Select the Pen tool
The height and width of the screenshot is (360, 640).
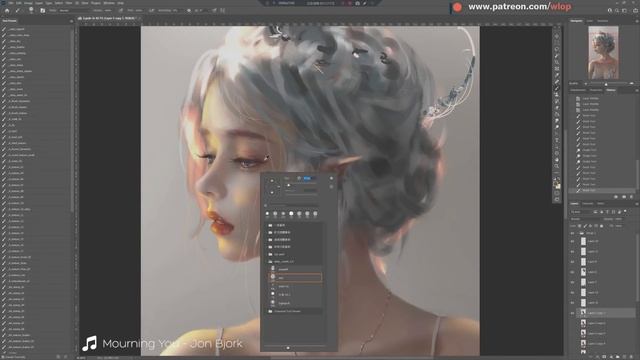coord(557,133)
